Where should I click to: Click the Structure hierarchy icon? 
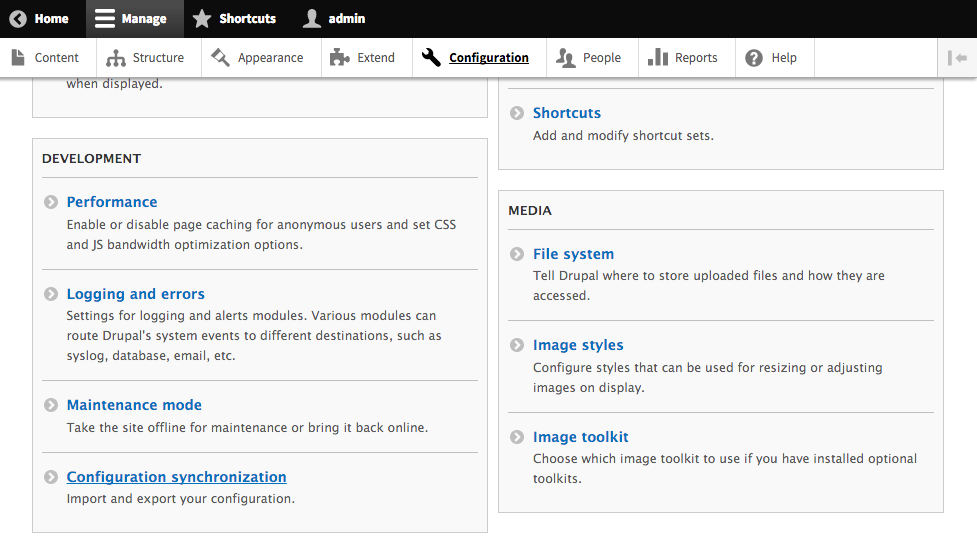116,58
